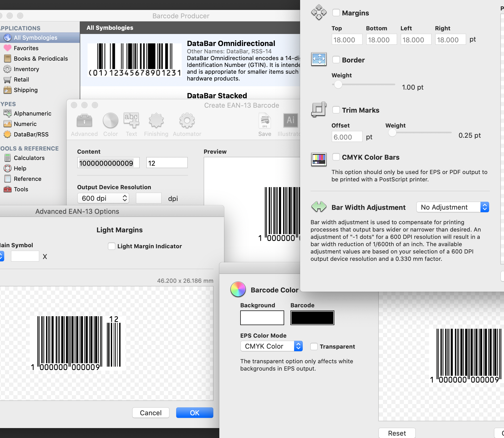Enable the Trim Marks checkbox
Viewport: 504px width, 438px height.
336,110
